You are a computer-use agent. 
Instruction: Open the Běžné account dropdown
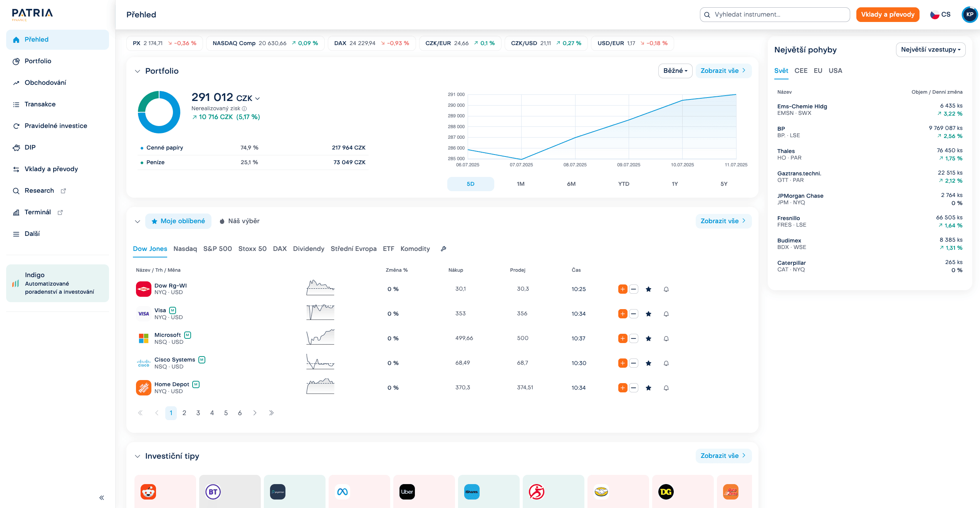pyautogui.click(x=675, y=71)
